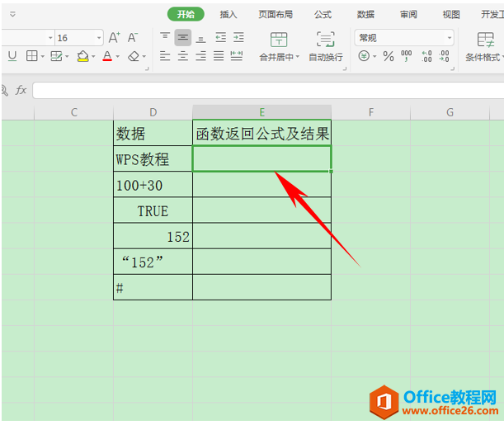Toggle 自动换行 wrap text
This screenshot has width=504, height=425.
325,47
